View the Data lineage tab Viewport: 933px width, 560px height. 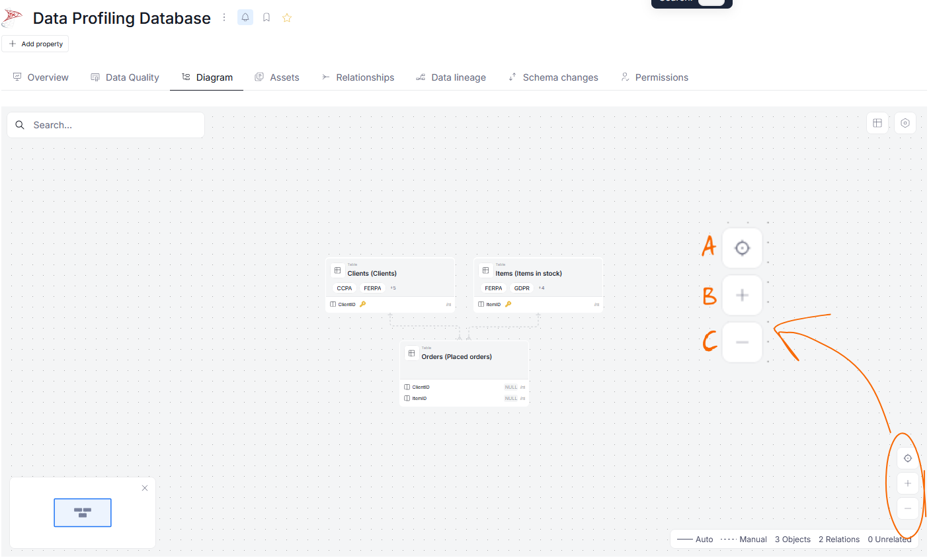coord(451,77)
